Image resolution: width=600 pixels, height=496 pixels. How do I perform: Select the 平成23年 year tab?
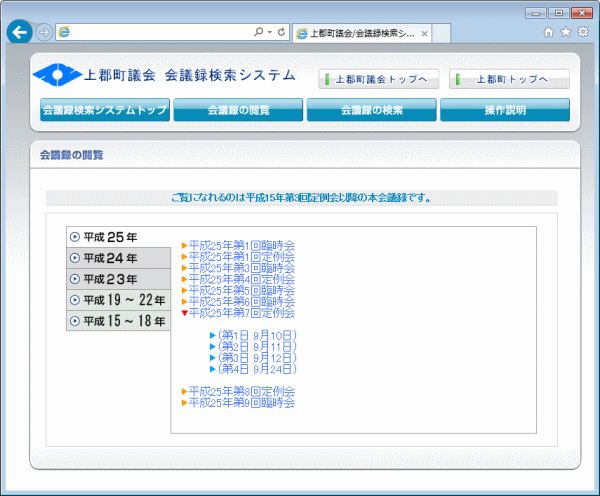[x=119, y=279]
